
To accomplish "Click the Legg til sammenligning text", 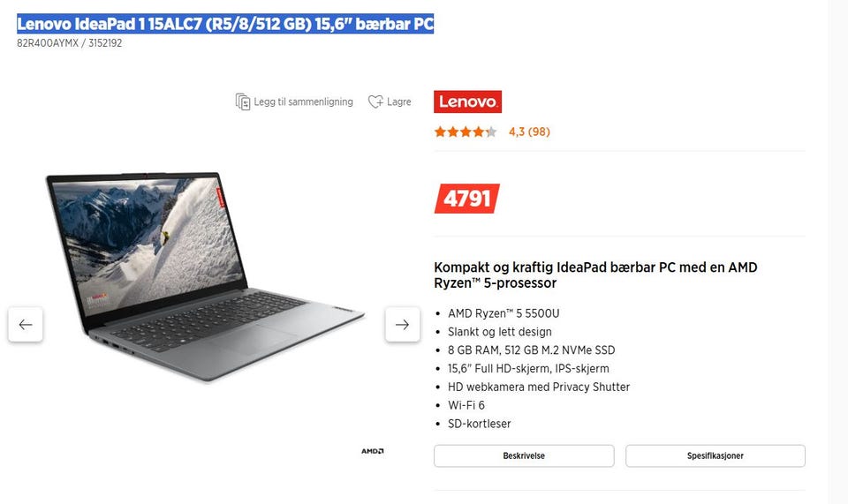I will click(303, 102).
